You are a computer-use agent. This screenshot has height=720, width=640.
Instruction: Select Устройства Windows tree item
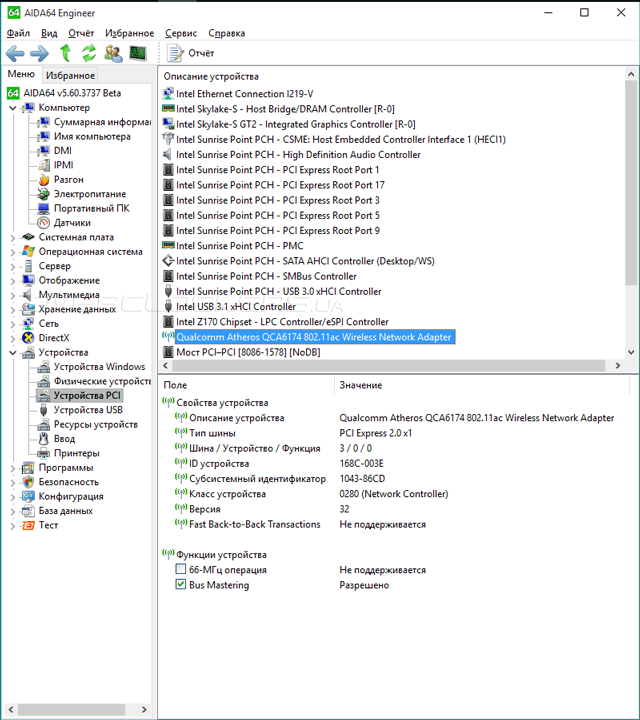click(100, 367)
